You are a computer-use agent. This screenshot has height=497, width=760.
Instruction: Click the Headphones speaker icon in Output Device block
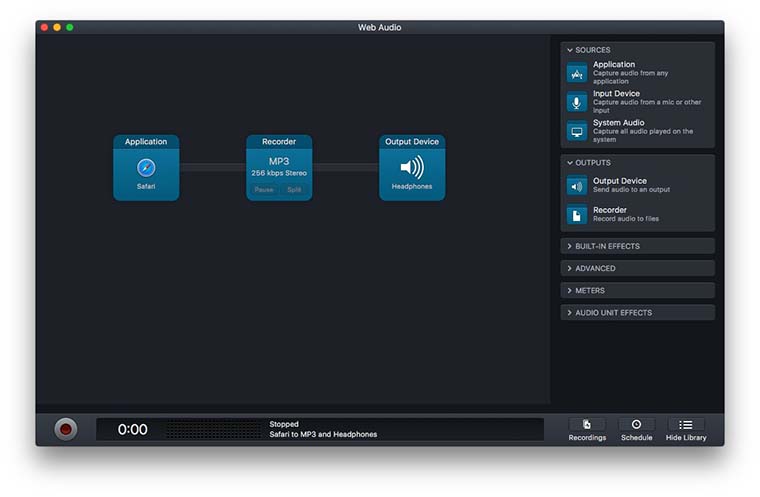[412, 167]
